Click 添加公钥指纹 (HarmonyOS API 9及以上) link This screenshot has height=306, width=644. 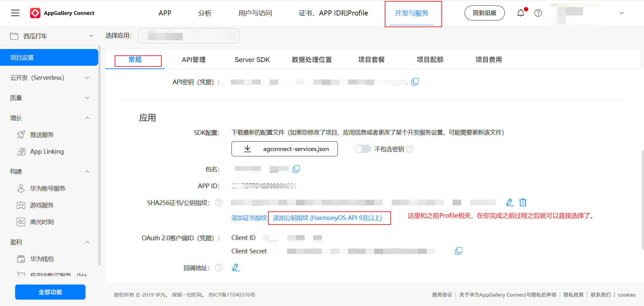327,218
